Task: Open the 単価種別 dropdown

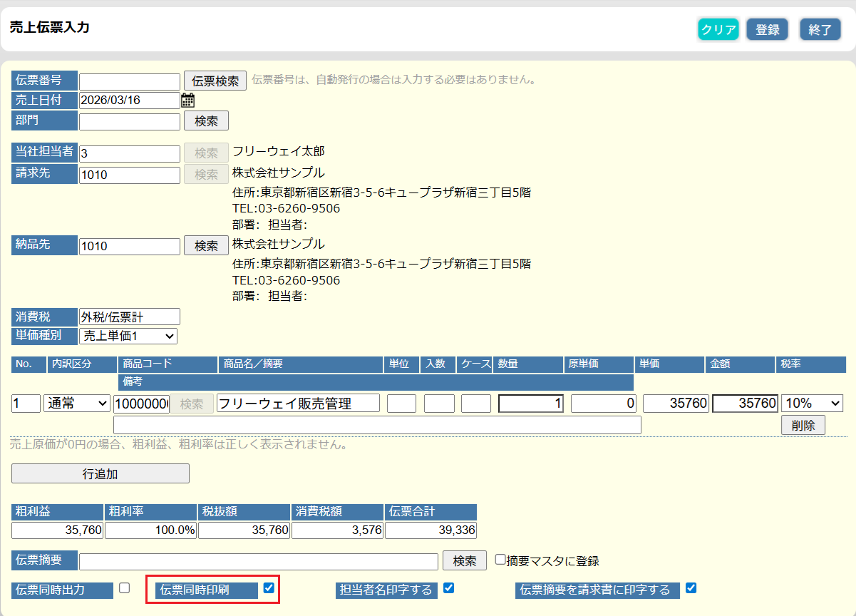Action: (x=128, y=336)
